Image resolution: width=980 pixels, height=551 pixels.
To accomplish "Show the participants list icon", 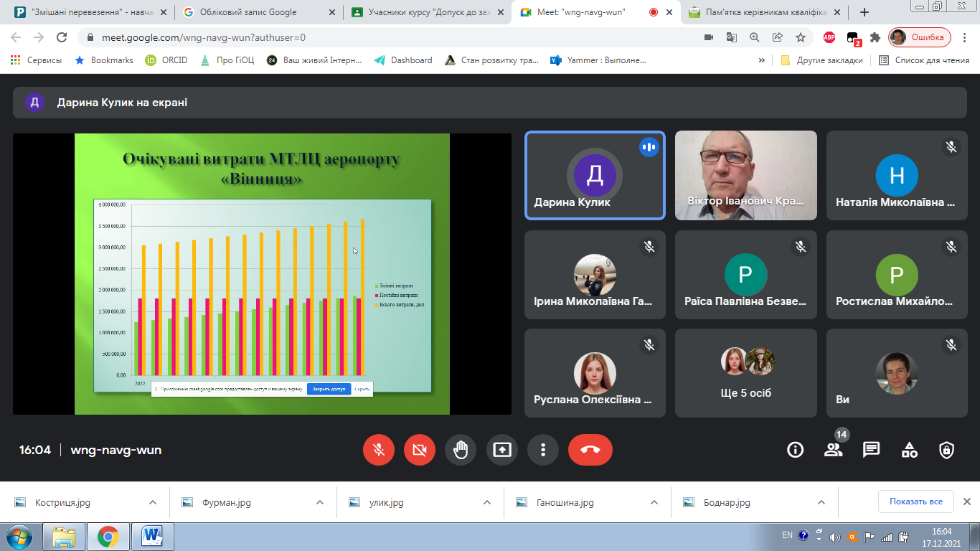I will [833, 450].
